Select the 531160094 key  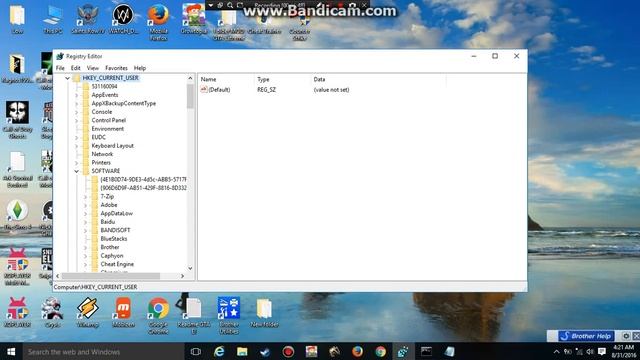(104, 87)
